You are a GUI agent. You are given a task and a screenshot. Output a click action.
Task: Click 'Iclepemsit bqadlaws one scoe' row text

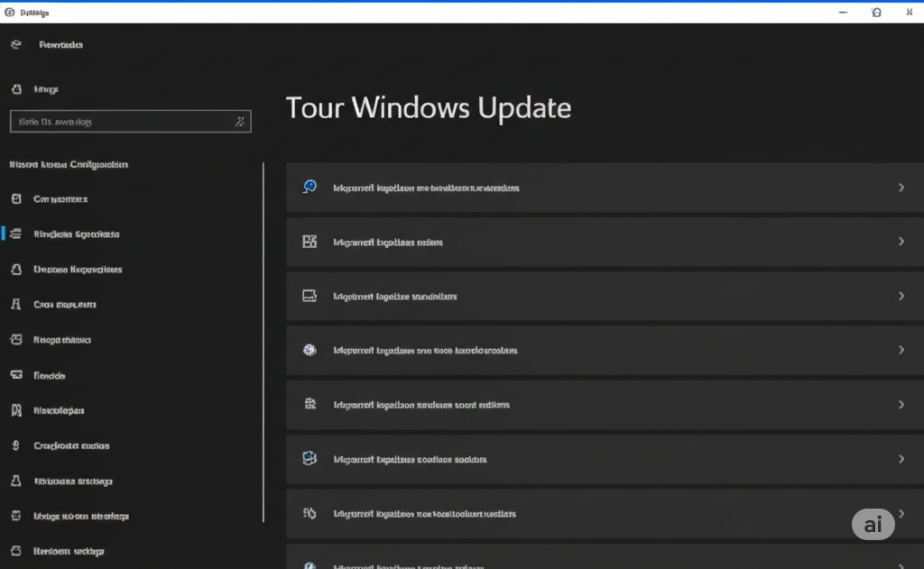pyautogui.click(x=425, y=351)
